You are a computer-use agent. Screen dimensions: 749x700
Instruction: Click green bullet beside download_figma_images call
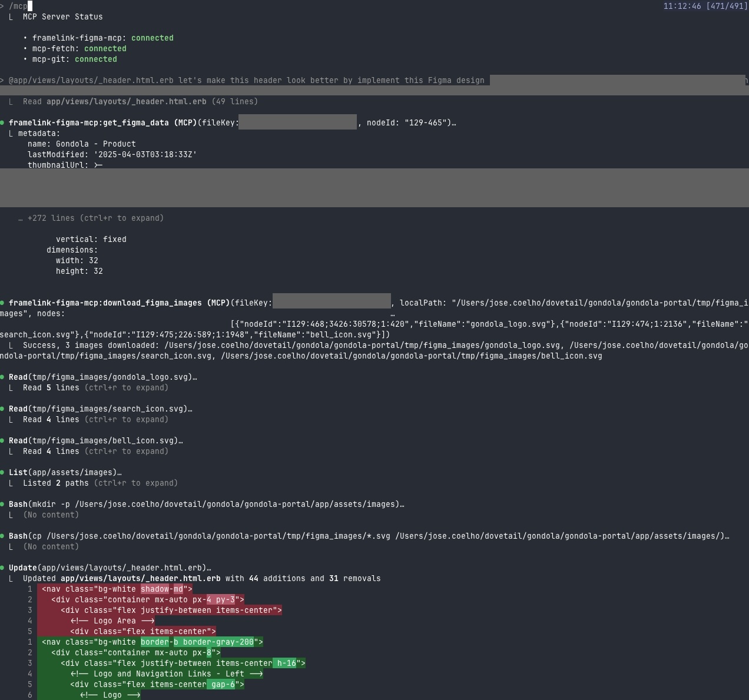(x=2, y=303)
